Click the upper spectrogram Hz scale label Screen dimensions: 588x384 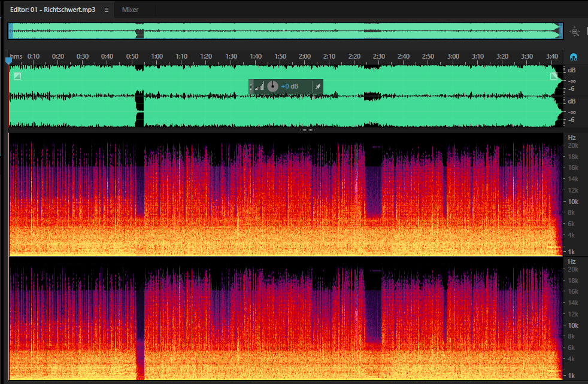(x=571, y=138)
